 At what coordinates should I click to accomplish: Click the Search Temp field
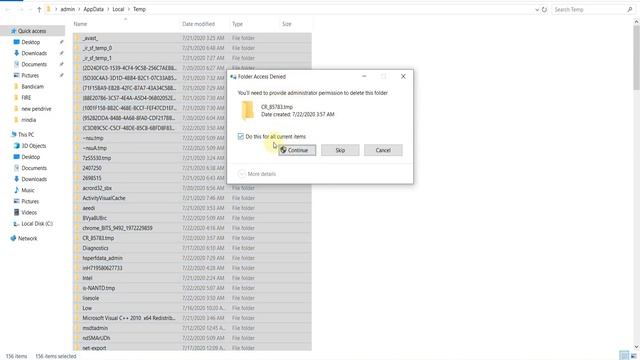[593, 9]
